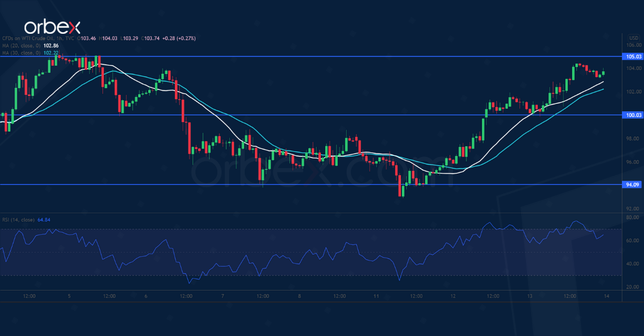Select date 7 on the time axis
This screenshot has height=336, width=644.
[x=222, y=296]
